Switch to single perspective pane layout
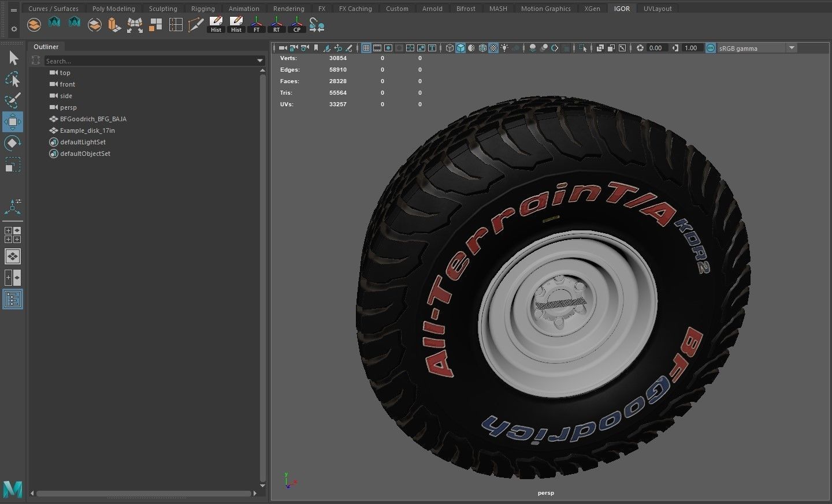Screen dimensions: 832x504 pos(13,256)
